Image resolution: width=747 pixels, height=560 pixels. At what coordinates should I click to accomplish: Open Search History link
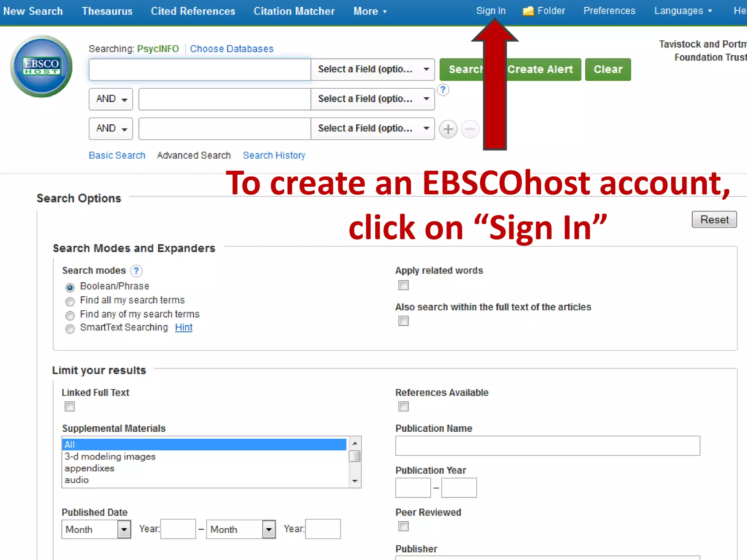click(x=274, y=155)
